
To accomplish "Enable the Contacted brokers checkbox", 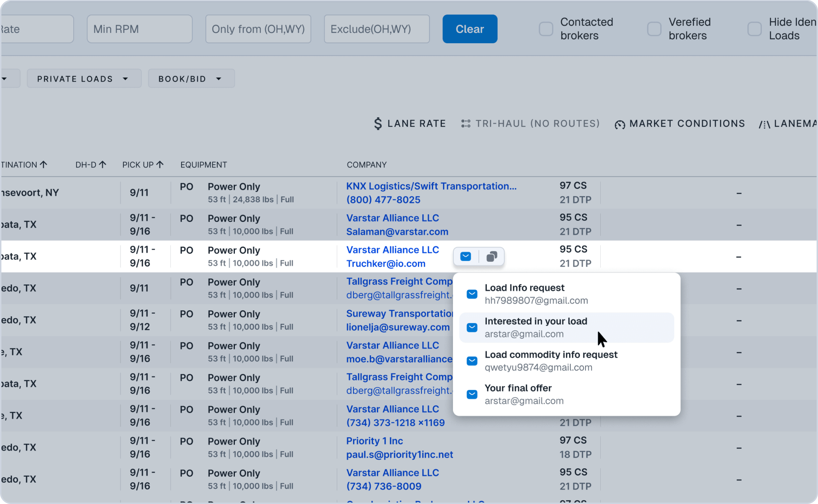I will (x=545, y=29).
